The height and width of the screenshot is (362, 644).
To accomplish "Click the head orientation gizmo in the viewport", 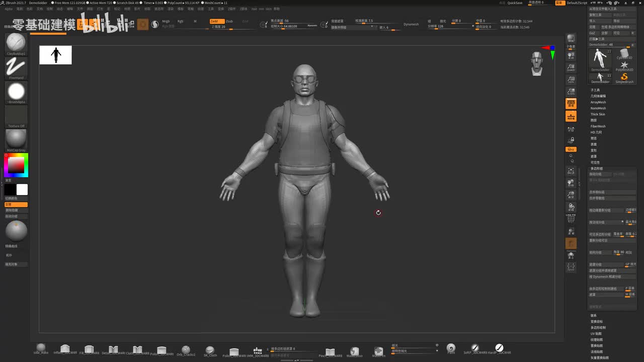I will tap(537, 63).
